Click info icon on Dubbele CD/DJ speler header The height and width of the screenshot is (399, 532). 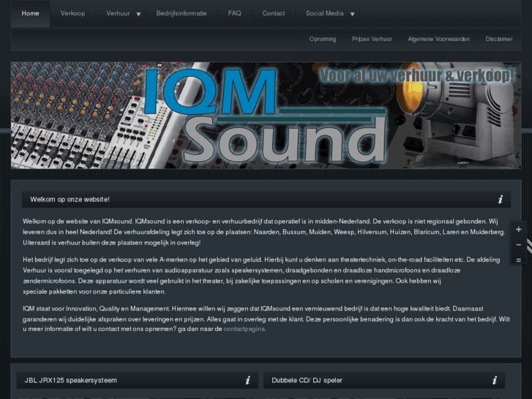pos(495,381)
